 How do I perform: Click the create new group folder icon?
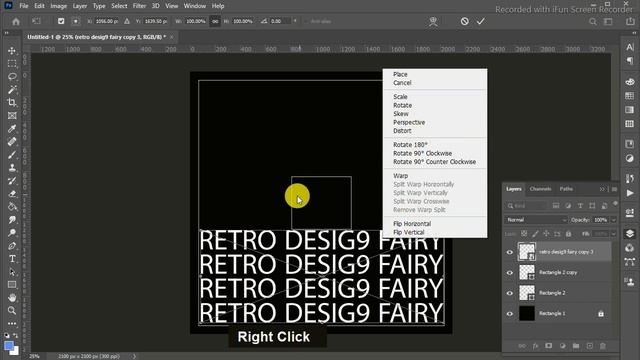(576, 346)
